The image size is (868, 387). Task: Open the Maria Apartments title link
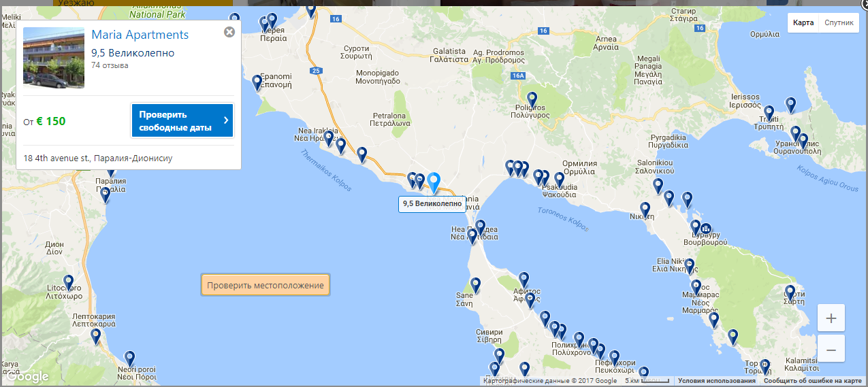coord(140,35)
